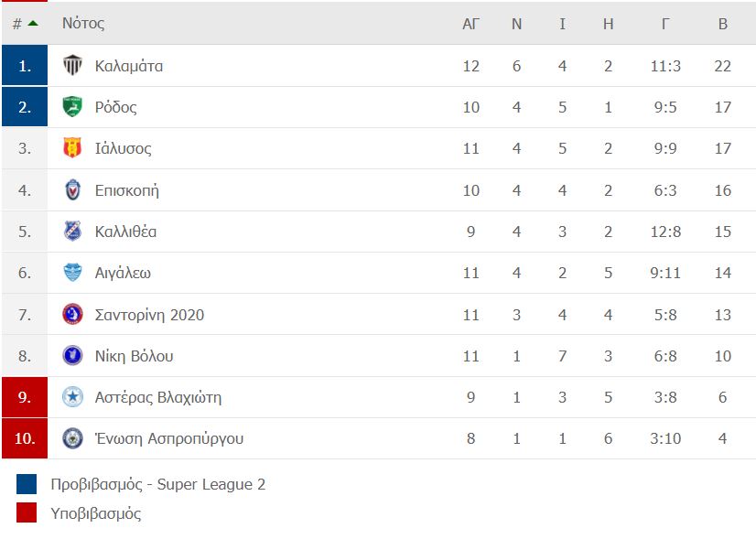Click the Επισκοπή team crest icon
The image size is (756, 539).
click(x=72, y=189)
